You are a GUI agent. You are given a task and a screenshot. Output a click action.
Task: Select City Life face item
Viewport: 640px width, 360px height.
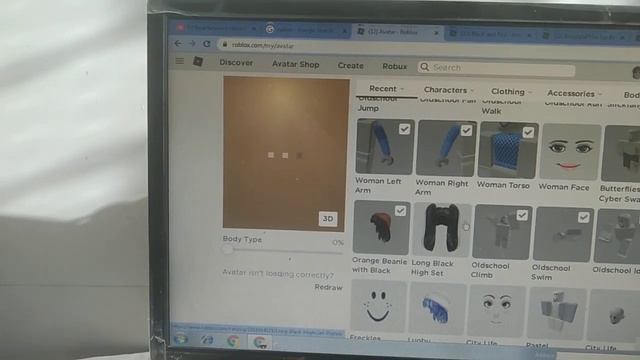pyautogui.click(x=496, y=311)
